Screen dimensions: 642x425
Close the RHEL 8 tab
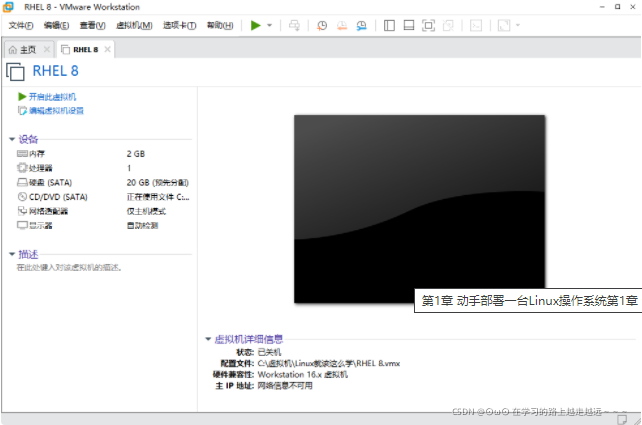(x=107, y=50)
